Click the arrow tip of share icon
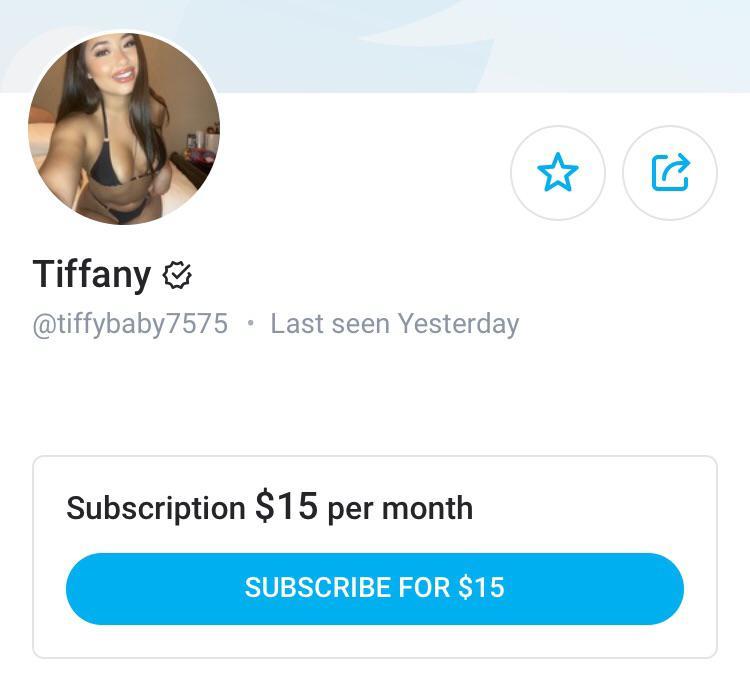 pos(683,162)
